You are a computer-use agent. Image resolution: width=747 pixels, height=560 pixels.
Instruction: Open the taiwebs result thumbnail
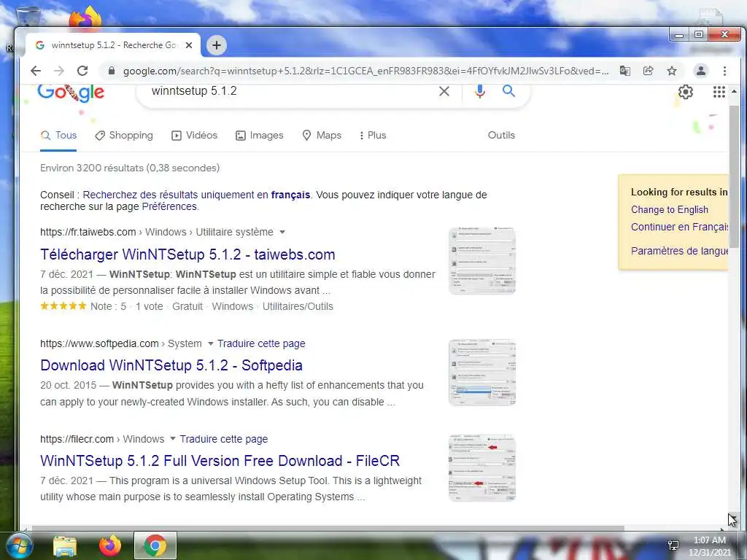point(482,260)
